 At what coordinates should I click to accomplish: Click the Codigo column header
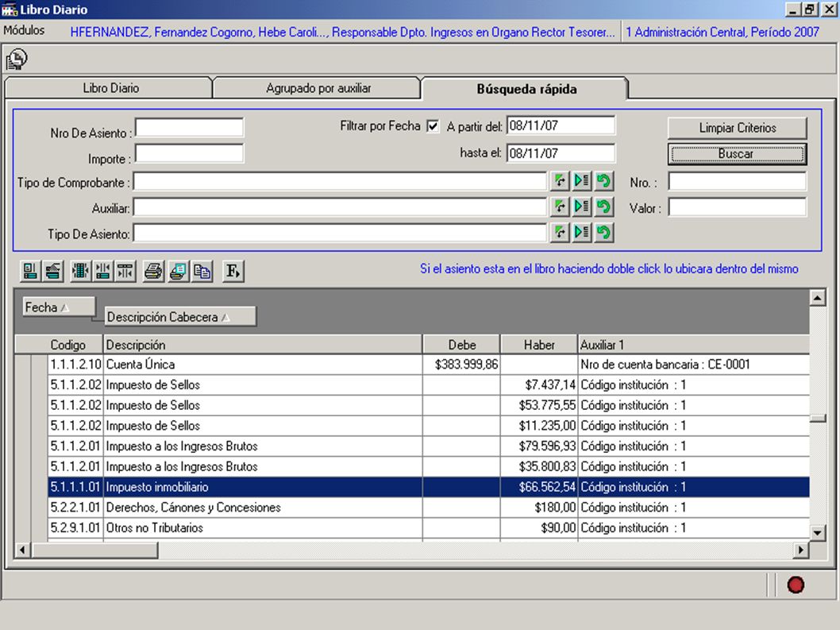(67, 345)
